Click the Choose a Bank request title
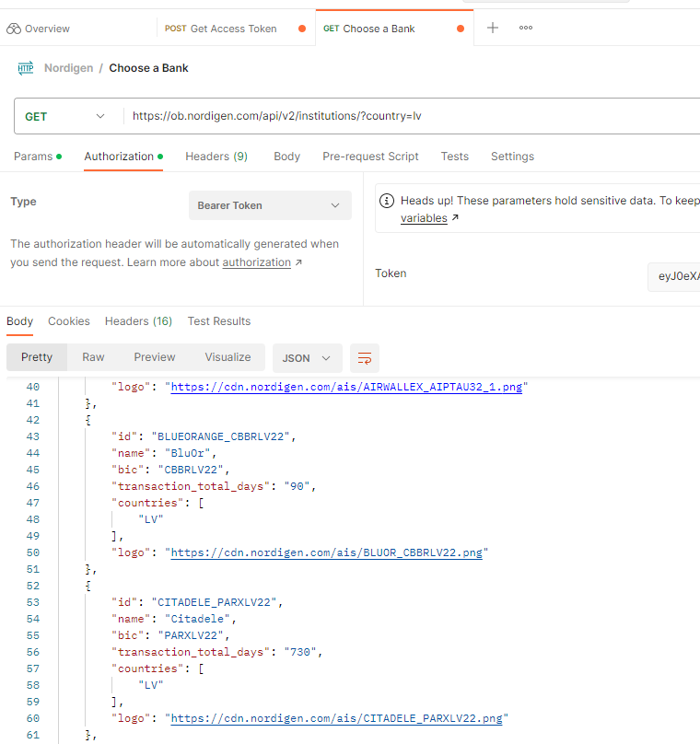This screenshot has width=700, height=744. tap(148, 68)
